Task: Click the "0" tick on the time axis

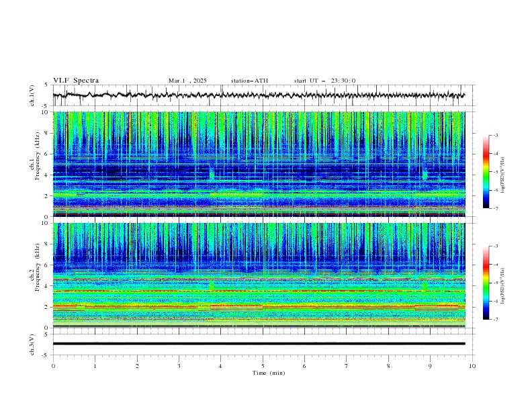Action: (x=53, y=366)
